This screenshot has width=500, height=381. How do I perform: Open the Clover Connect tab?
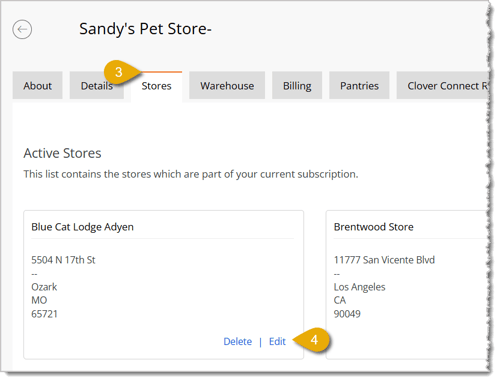tap(443, 86)
